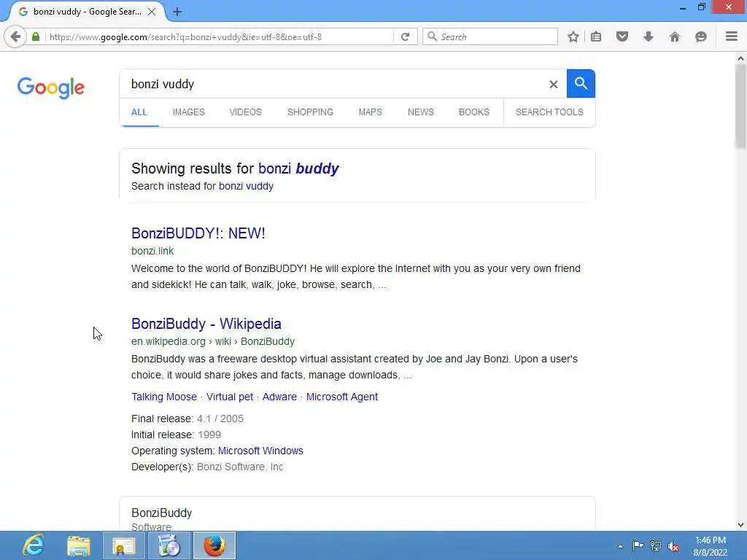Image resolution: width=747 pixels, height=560 pixels.
Task: Open File Explorer from the taskbar
Action: click(79, 545)
